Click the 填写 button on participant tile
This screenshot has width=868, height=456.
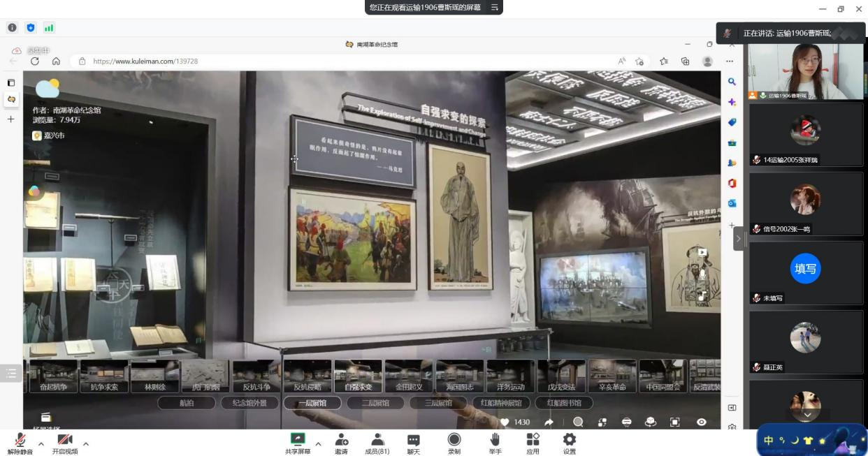[805, 268]
